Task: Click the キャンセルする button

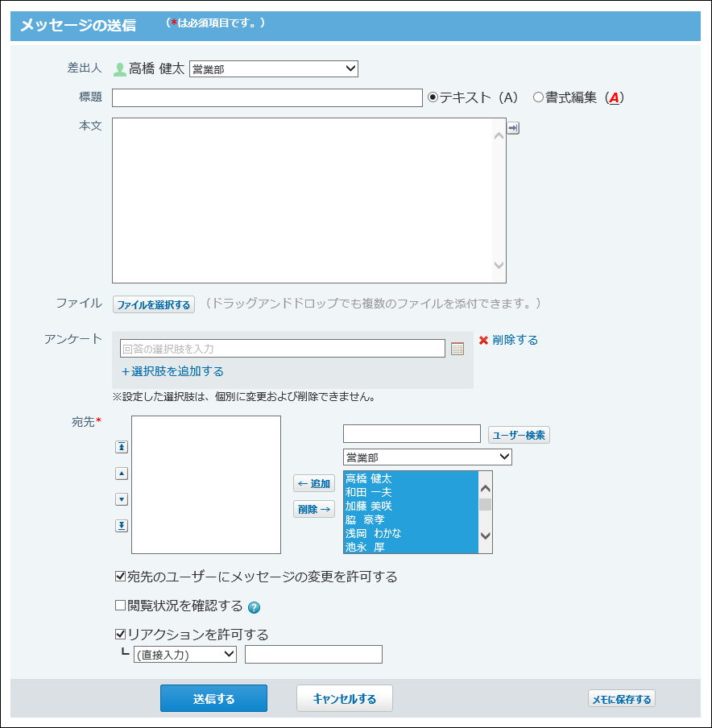Action: [x=345, y=698]
